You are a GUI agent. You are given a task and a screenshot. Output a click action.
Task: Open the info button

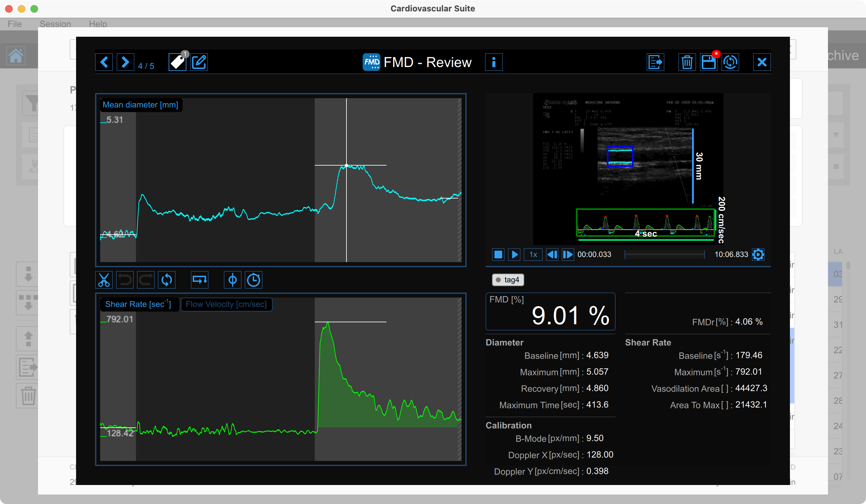coord(494,62)
